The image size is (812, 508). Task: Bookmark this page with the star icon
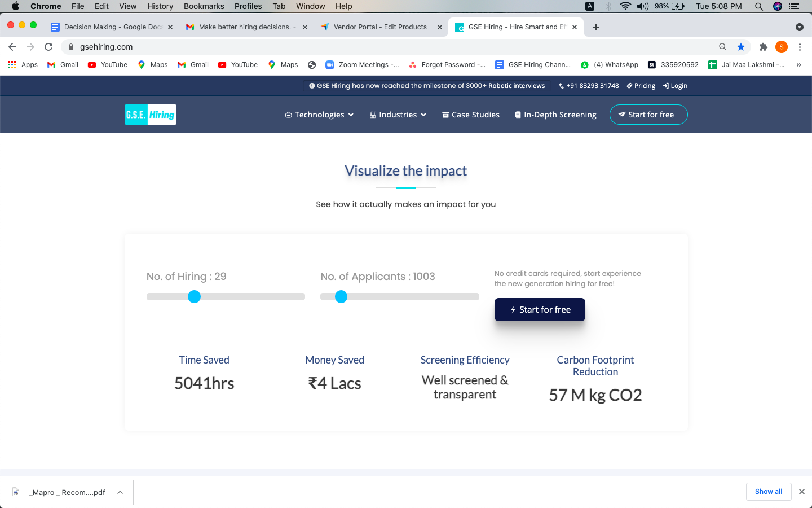[740, 47]
